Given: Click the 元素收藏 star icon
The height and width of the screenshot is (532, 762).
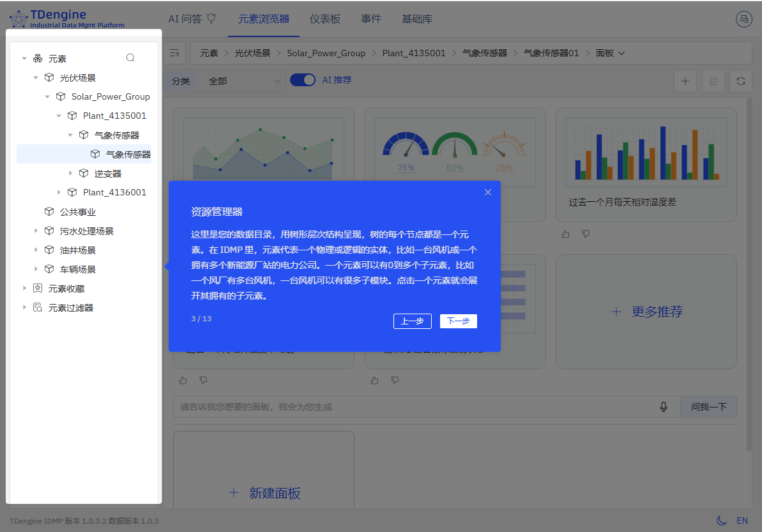Looking at the screenshot, I should tap(38, 288).
